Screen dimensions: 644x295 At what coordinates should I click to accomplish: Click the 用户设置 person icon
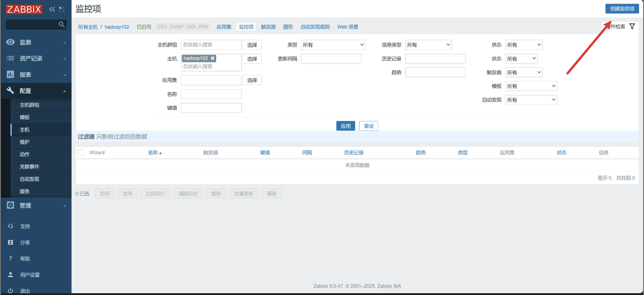pos(11,275)
